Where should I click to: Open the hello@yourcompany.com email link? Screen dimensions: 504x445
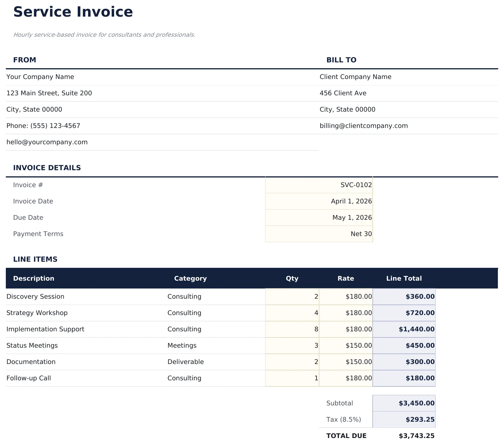pyautogui.click(x=47, y=142)
